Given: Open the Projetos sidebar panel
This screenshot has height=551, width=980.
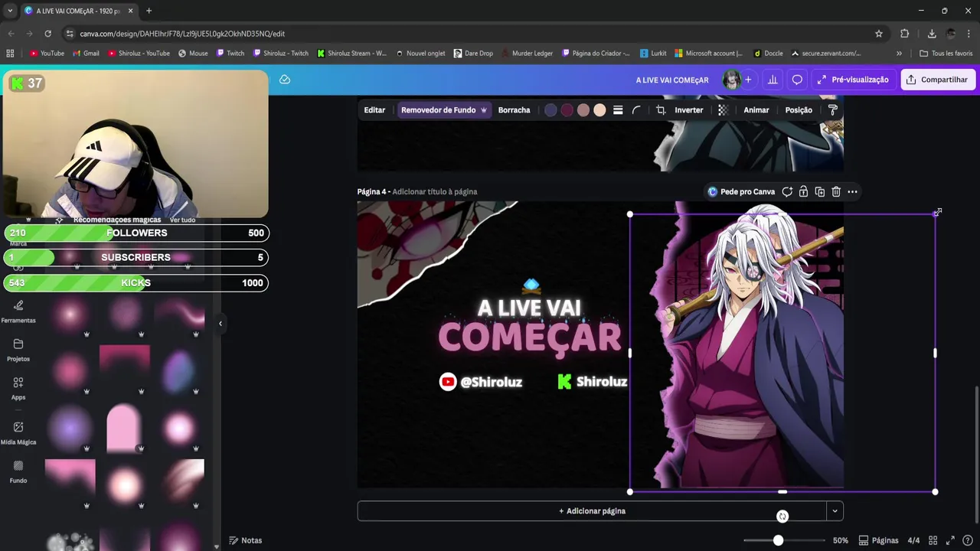Looking at the screenshot, I should 18,350.
